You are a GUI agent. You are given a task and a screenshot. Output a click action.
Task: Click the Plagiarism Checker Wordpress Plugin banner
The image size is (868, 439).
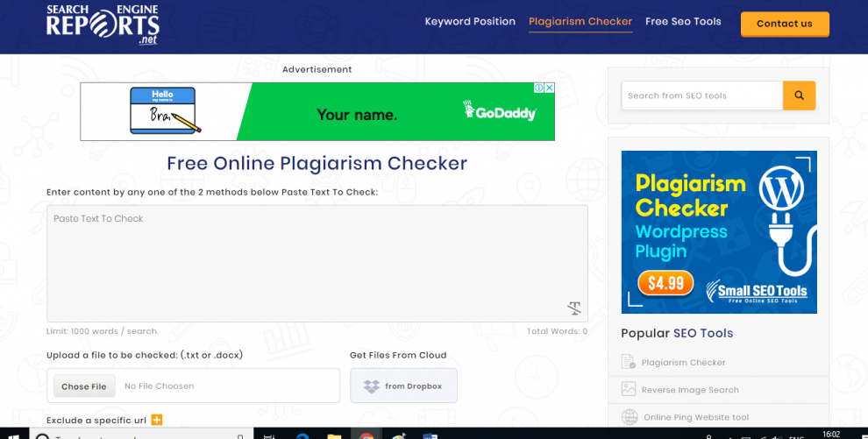(x=719, y=232)
